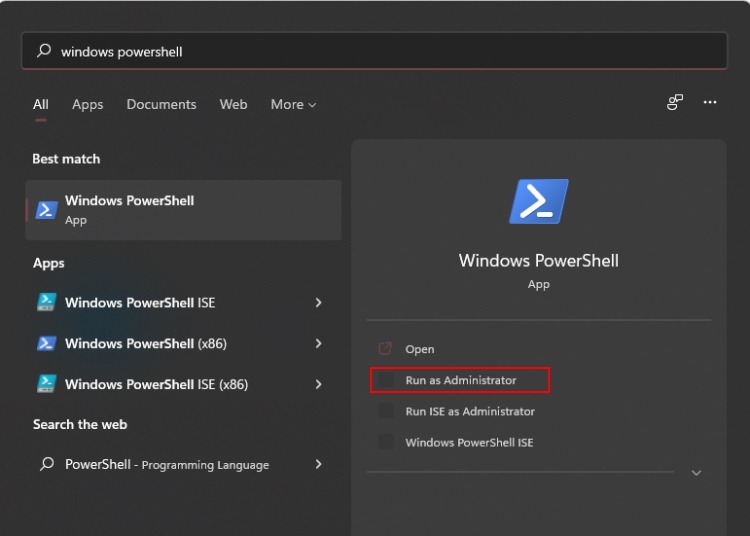Image resolution: width=750 pixels, height=536 pixels.
Task: Click the Windows PowerShell best match icon
Action: (46, 210)
